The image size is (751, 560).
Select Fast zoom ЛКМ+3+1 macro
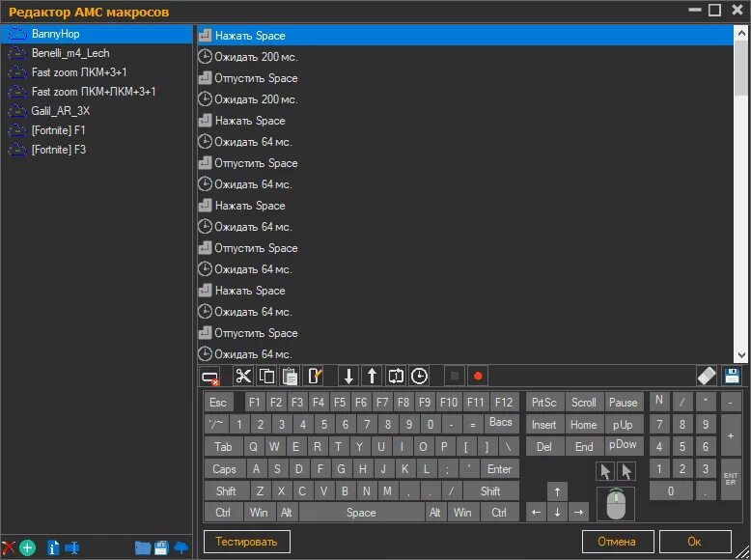(97, 72)
